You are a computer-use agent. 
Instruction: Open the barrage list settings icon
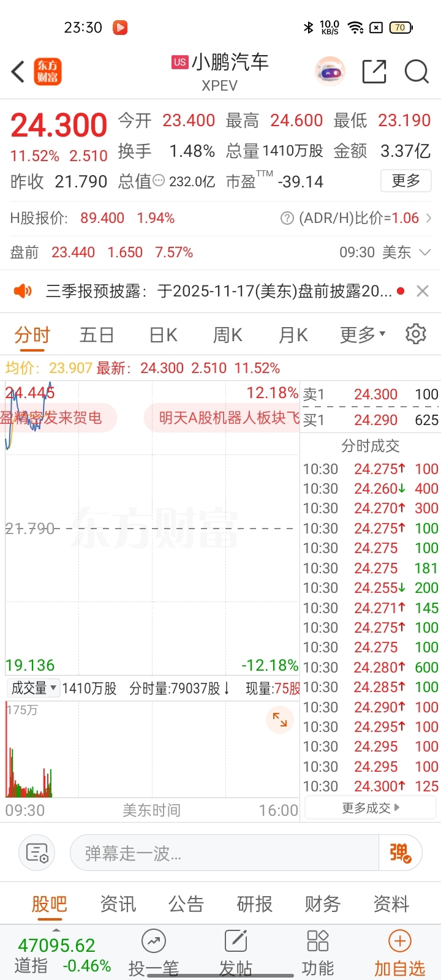pyautogui.click(x=37, y=853)
